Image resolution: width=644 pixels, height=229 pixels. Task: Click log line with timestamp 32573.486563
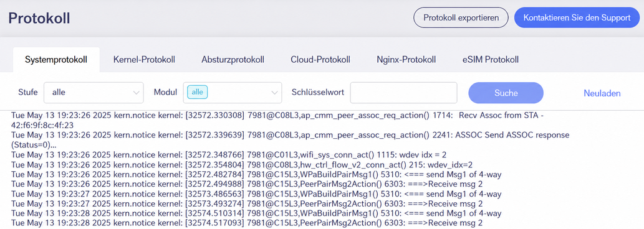pyautogui.click(x=256, y=194)
